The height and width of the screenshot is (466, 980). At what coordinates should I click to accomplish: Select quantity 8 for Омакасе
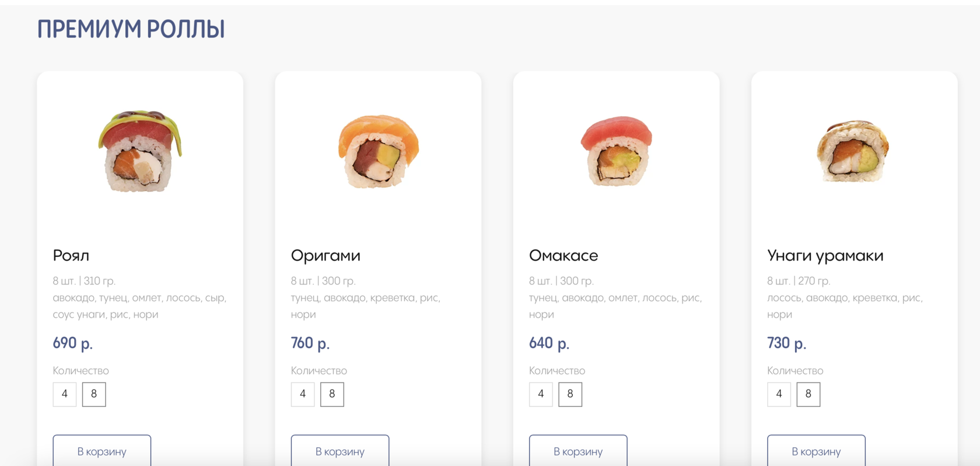coord(570,394)
